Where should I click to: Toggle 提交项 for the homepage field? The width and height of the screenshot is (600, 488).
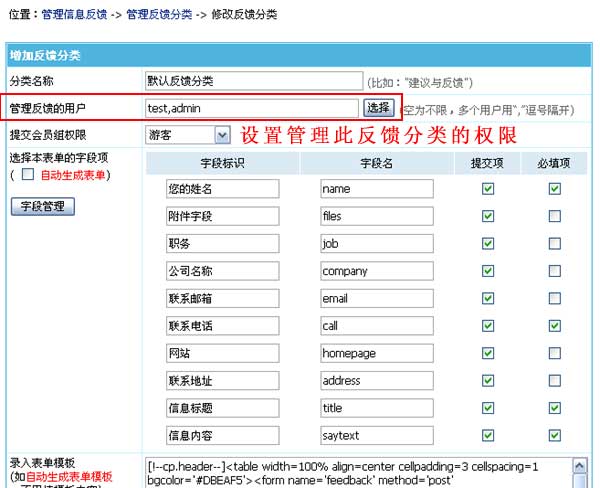tap(488, 353)
